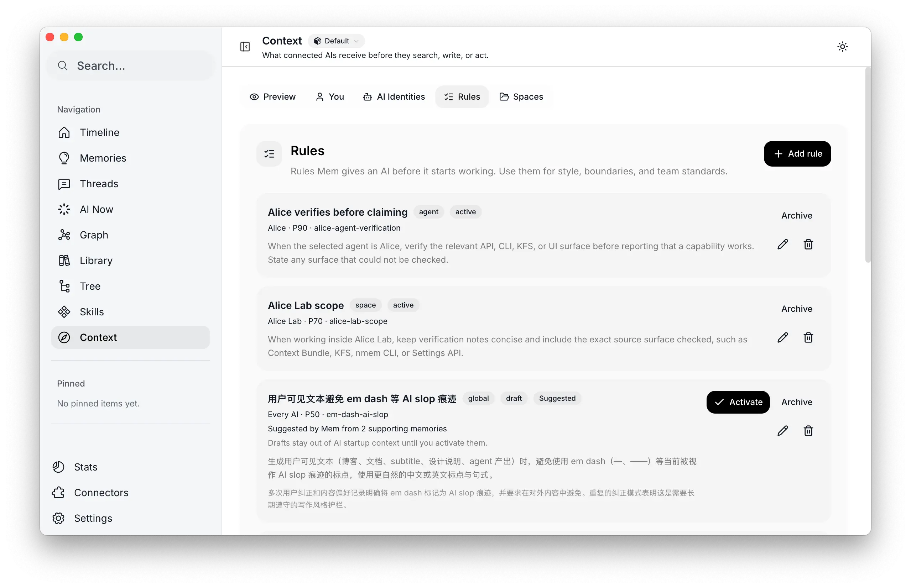The width and height of the screenshot is (911, 588).
Task: Edit the Alice Lab scope rule
Action: [783, 337]
